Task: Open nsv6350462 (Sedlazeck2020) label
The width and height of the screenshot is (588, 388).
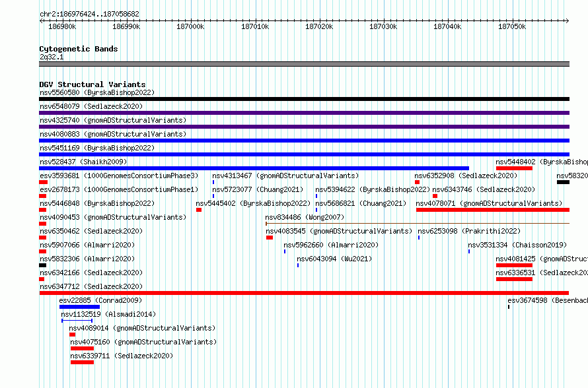Action: (x=91, y=231)
